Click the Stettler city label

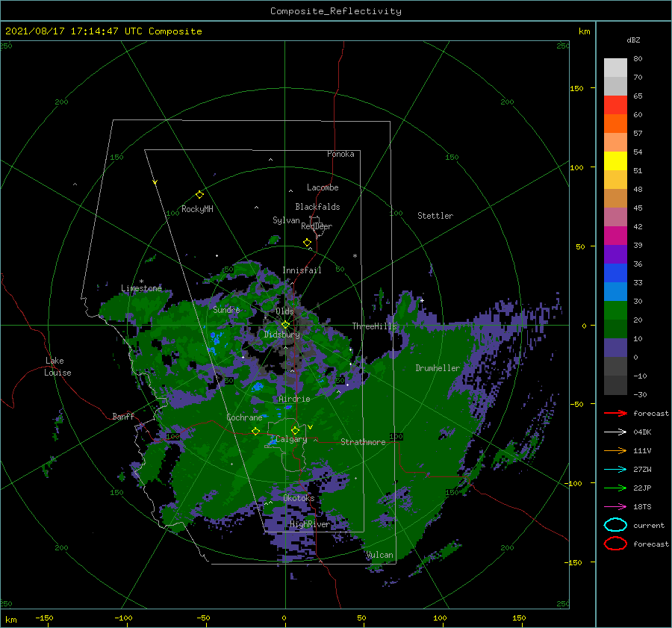(x=435, y=216)
